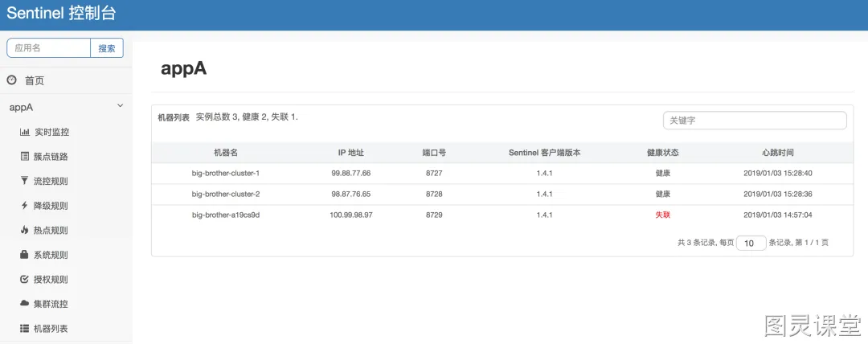Click the flame icon for 热点规则
Screen dimensions: 868x344
[x=24, y=230]
